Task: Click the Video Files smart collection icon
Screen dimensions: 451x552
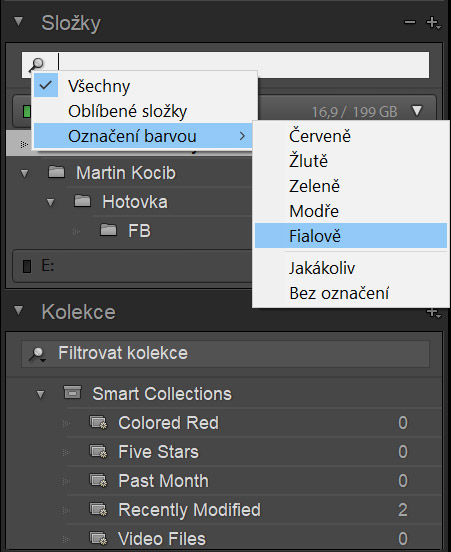Action: click(98, 538)
